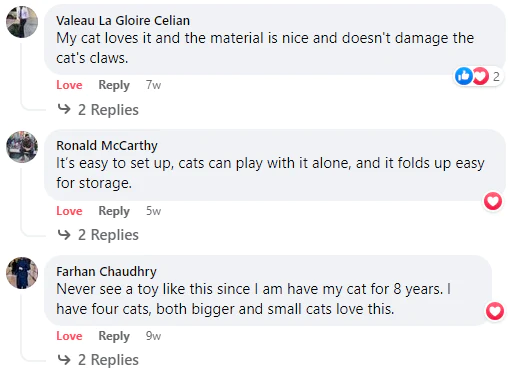Click the reply arrow icon under Ronald's comment
The width and height of the screenshot is (517, 372).
coord(64,235)
